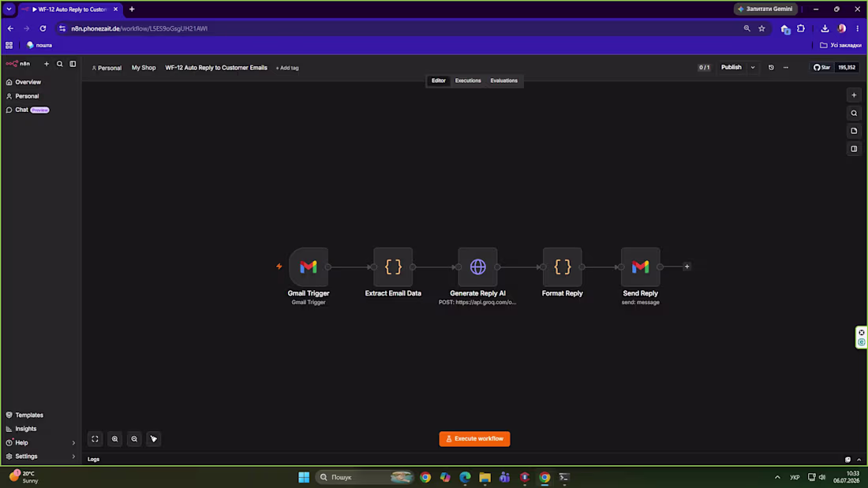Zoom in on the canvas
This screenshot has height=488, width=868.
114,439
